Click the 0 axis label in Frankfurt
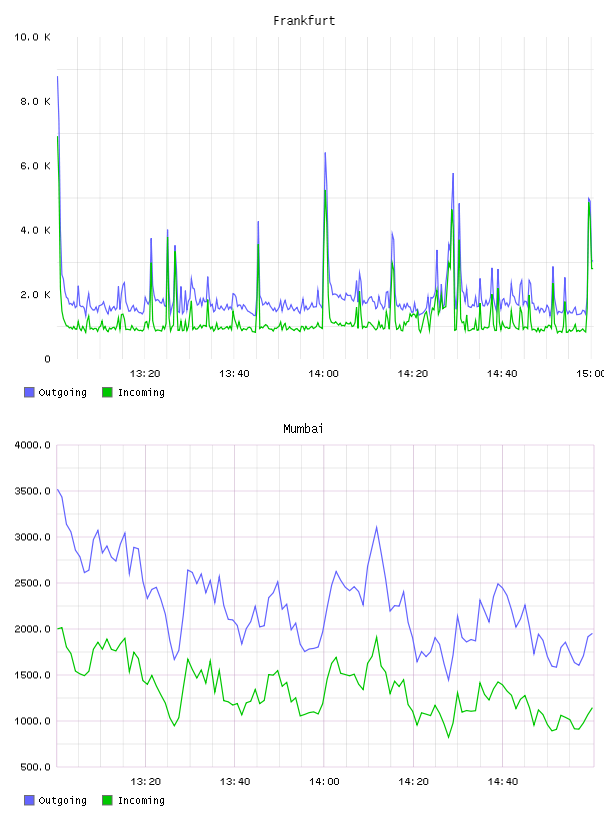The image size is (608, 816). click(47, 359)
